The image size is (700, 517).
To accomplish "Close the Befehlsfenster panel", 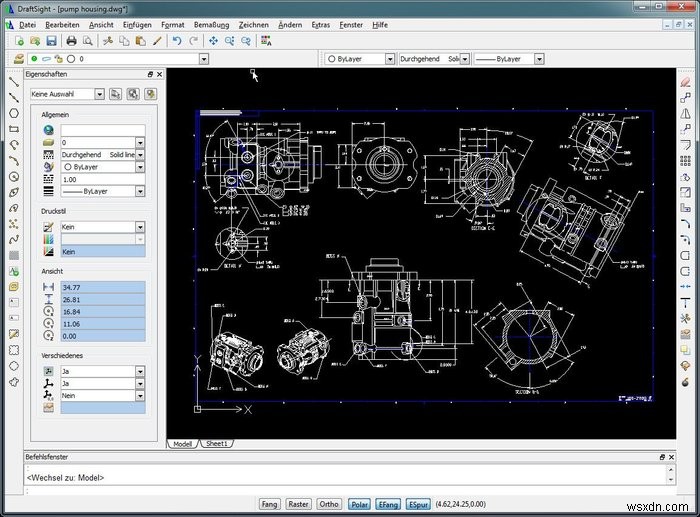I will [x=671, y=457].
